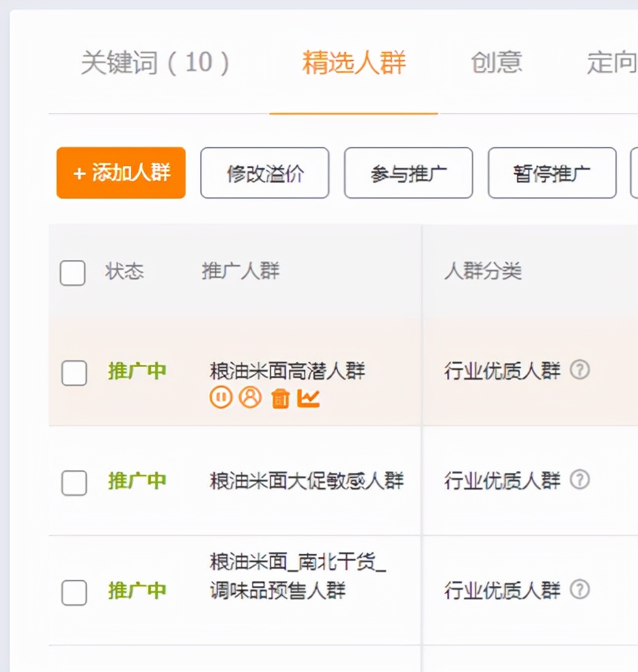Delete 粮油米面高潜人群 using the trash icon
Image resolution: width=638 pixels, height=672 pixels.
pos(279,396)
